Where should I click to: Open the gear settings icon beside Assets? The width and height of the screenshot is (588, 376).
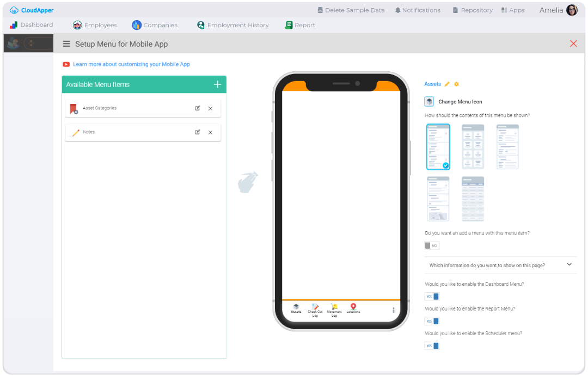(x=457, y=84)
